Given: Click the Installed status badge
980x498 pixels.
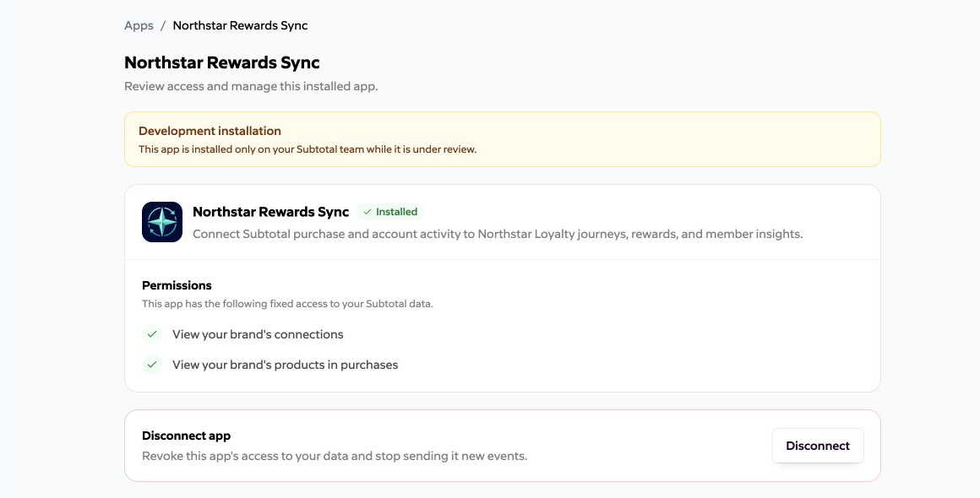Looking at the screenshot, I should [390, 212].
